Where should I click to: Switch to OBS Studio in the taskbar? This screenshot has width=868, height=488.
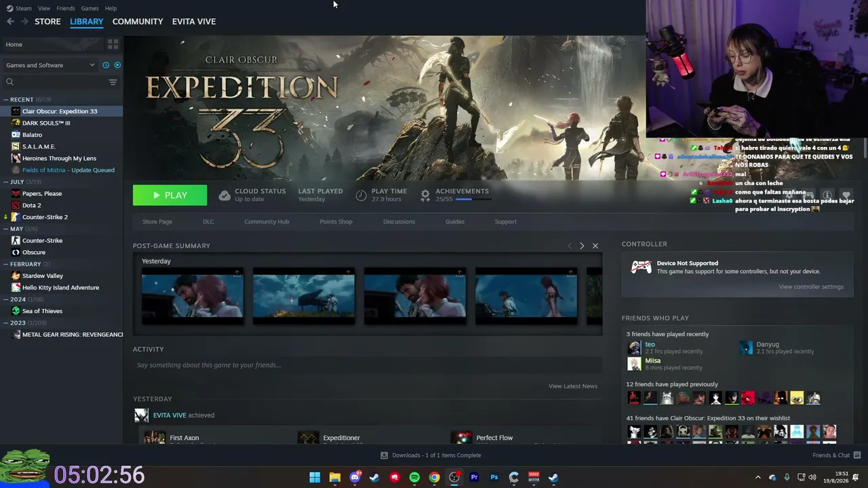(x=454, y=477)
